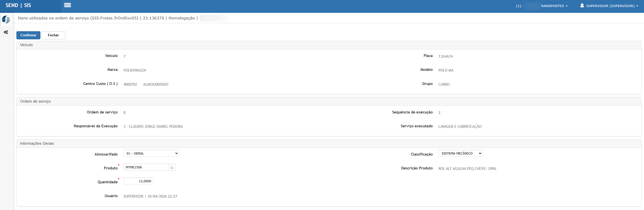Click the ROL ALT AGULHA product description

pyautogui.click(x=467, y=169)
